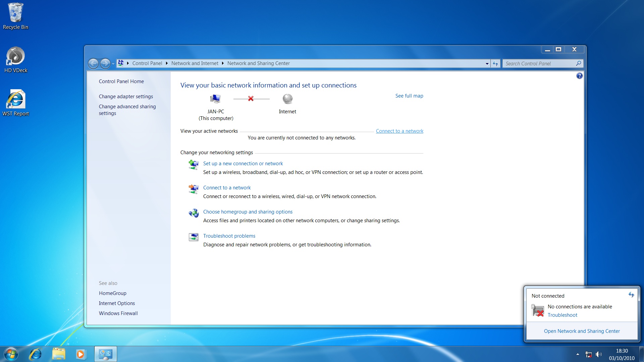Show hidden tray icons arrow
The image size is (644, 362).
[x=578, y=354]
